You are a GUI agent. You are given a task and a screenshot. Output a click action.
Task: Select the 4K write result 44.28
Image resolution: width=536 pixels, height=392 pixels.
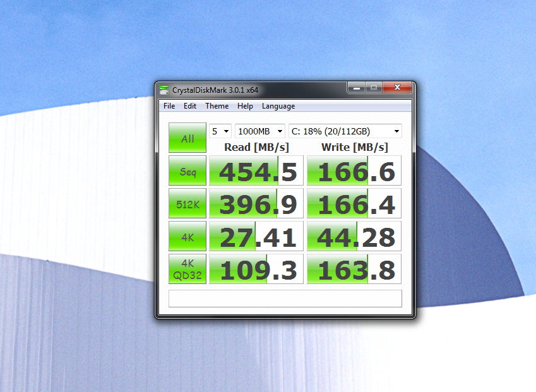[x=354, y=236]
